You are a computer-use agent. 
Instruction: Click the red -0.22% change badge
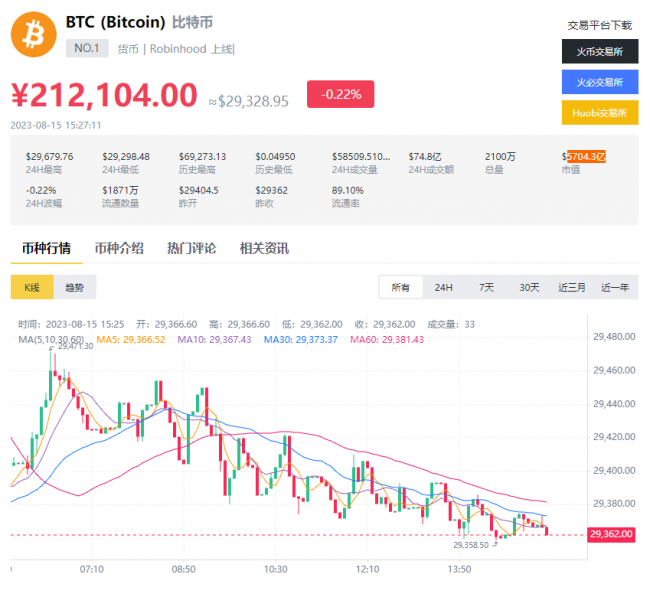(x=341, y=94)
